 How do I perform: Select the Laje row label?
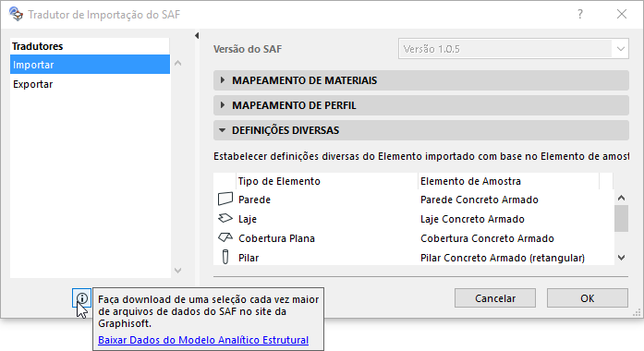[x=248, y=219]
